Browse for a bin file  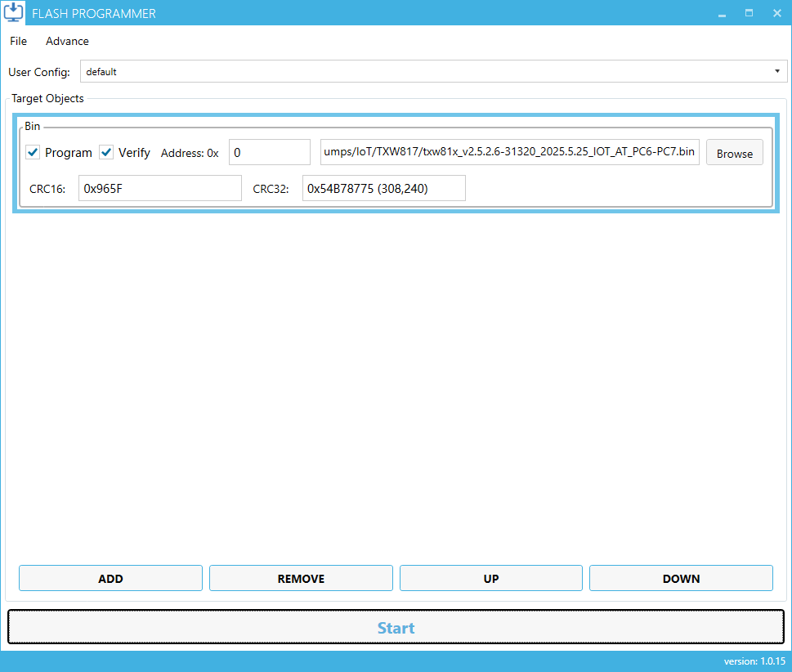(x=735, y=153)
